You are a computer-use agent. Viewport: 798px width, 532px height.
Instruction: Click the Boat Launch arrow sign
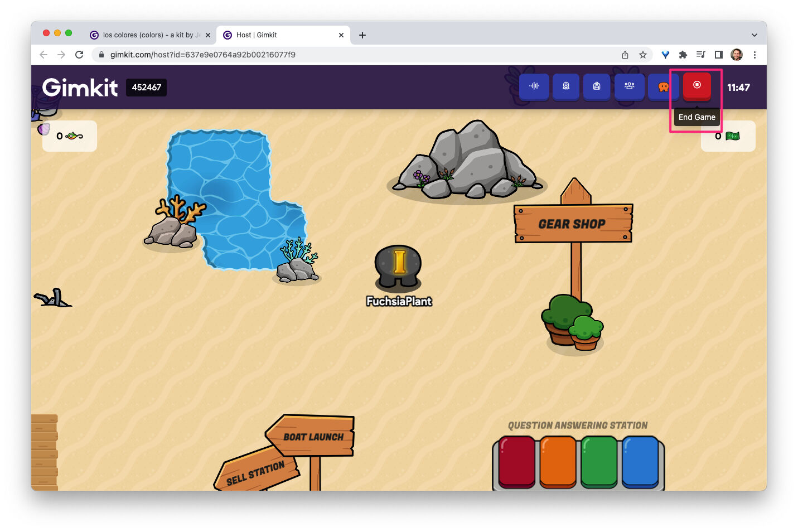click(310, 436)
